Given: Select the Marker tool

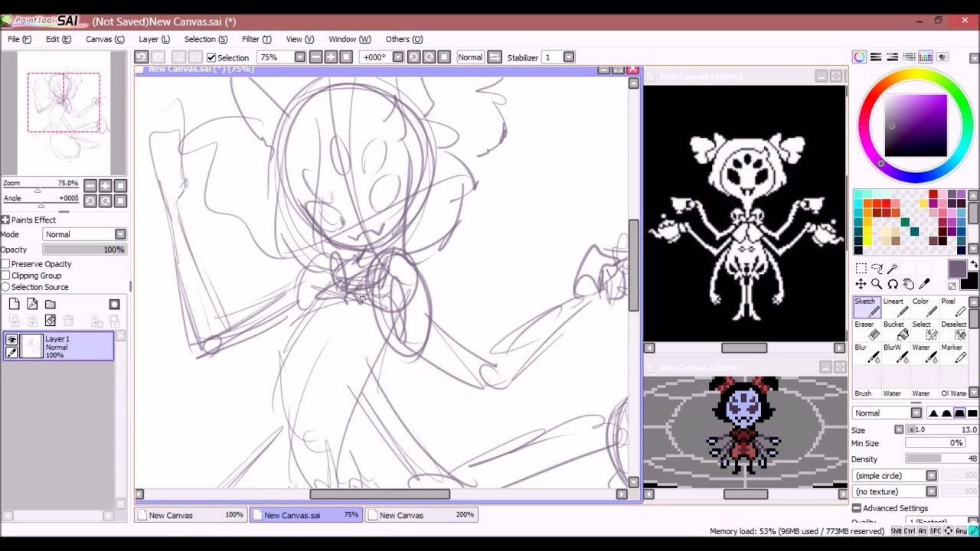Looking at the screenshot, I should (954, 353).
